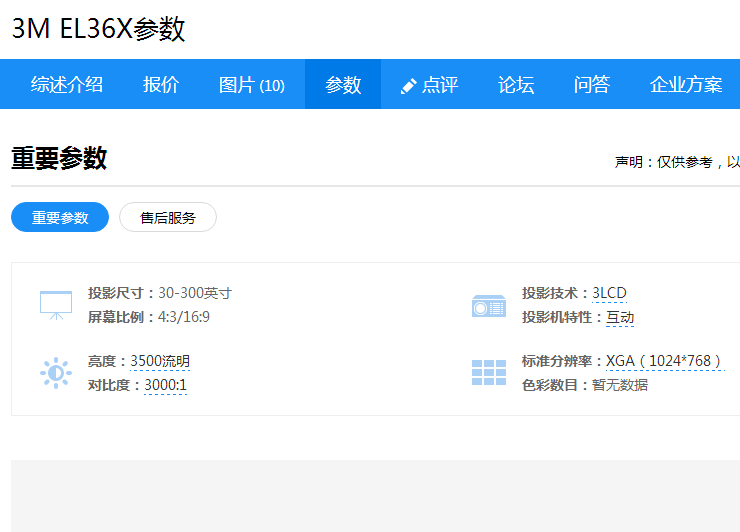The width and height of the screenshot is (740, 532).
Task: Click the pencil icon beside 点评
Action: (408, 86)
